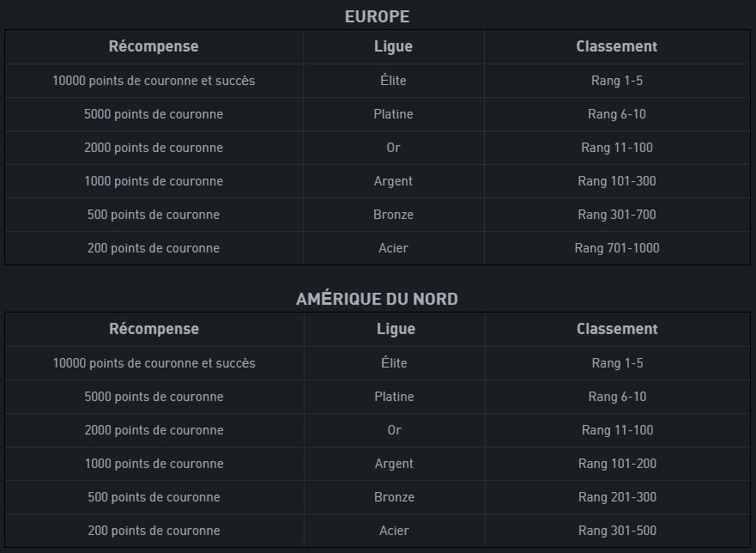The image size is (756, 553).
Task: Click North America's Rang 301-500 cell
Action: 618,531
